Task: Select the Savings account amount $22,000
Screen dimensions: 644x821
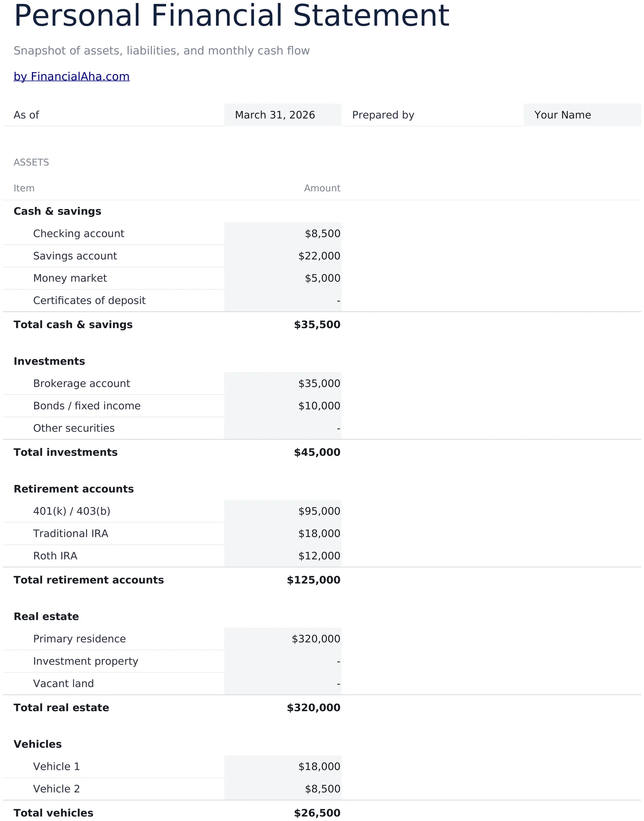Action: (x=283, y=256)
